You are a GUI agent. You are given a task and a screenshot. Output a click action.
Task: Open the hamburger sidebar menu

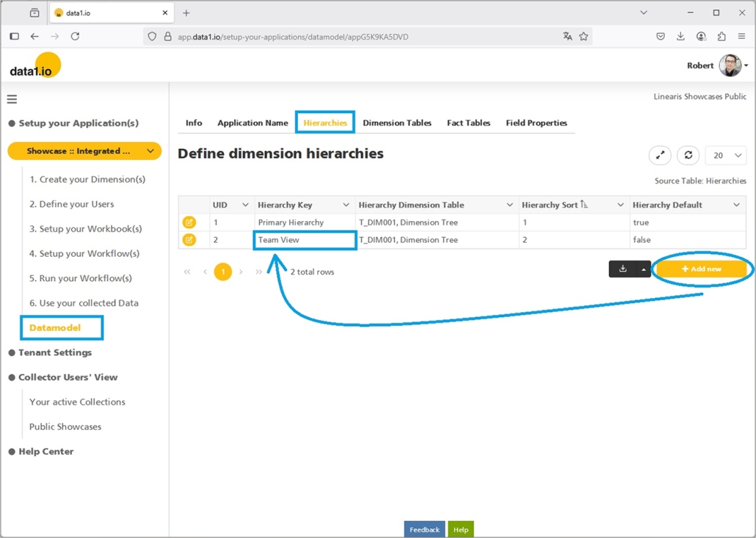tap(12, 99)
